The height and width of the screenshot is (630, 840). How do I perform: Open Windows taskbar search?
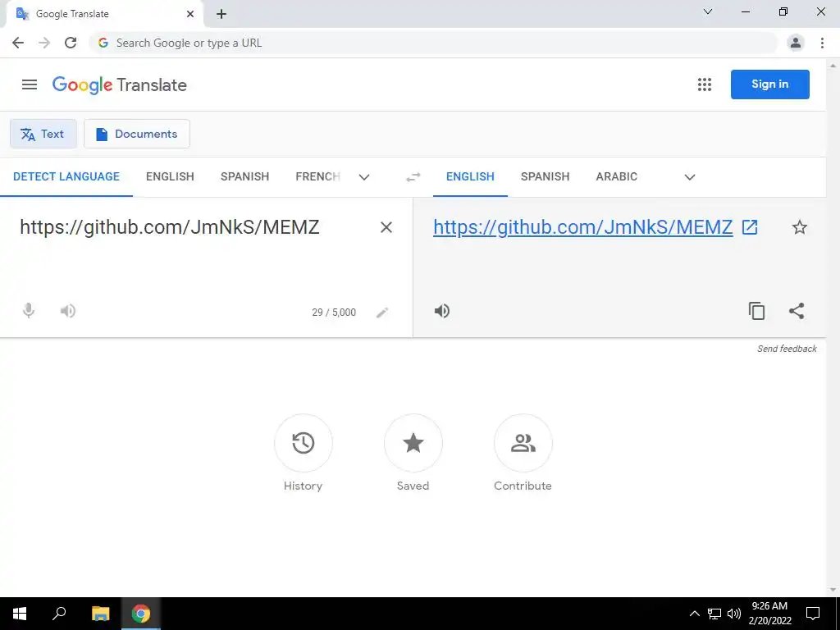click(x=59, y=614)
